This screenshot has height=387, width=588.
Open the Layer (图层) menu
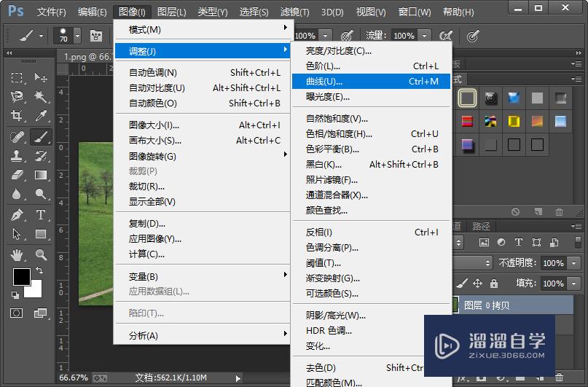[172, 12]
